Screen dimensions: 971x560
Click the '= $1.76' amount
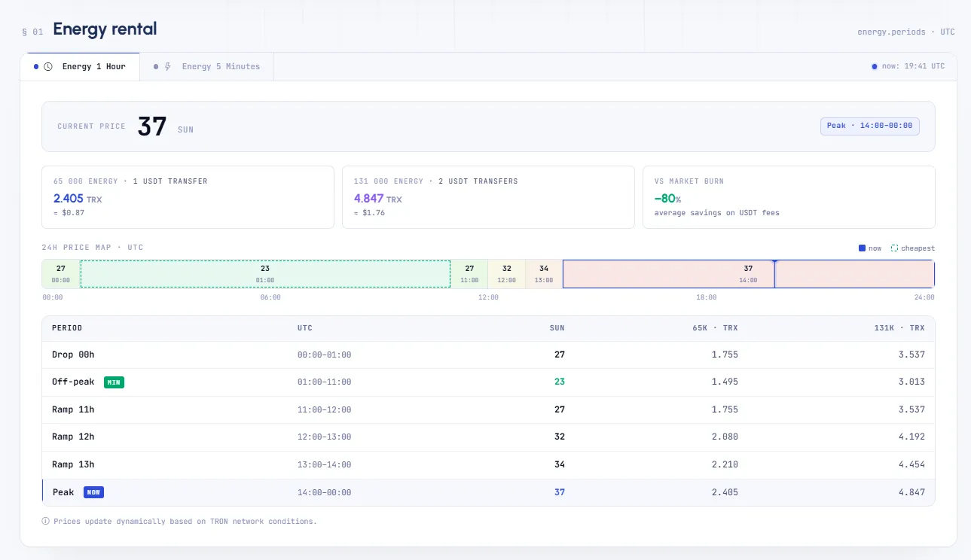click(369, 213)
